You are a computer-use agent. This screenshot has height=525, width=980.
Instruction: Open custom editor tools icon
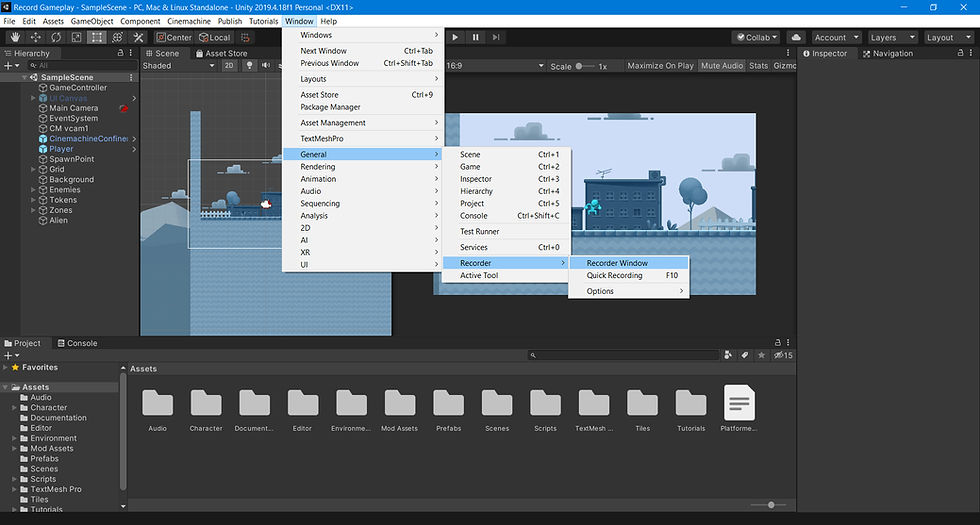[x=138, y=38]
